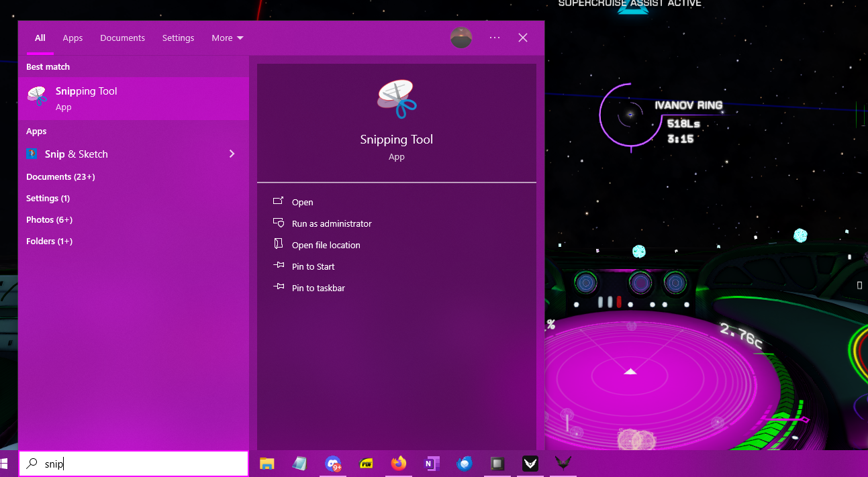Show Folders (1+) results

49,241
